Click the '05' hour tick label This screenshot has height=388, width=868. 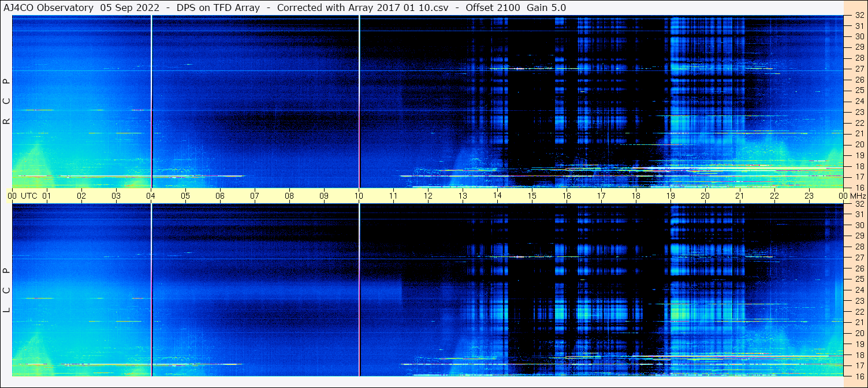tap(185, 196)
